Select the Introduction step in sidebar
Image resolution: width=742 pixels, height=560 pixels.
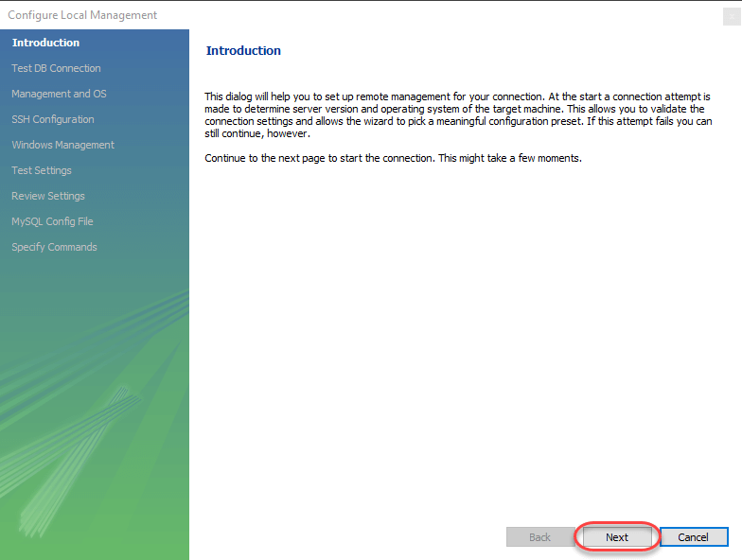45,43
